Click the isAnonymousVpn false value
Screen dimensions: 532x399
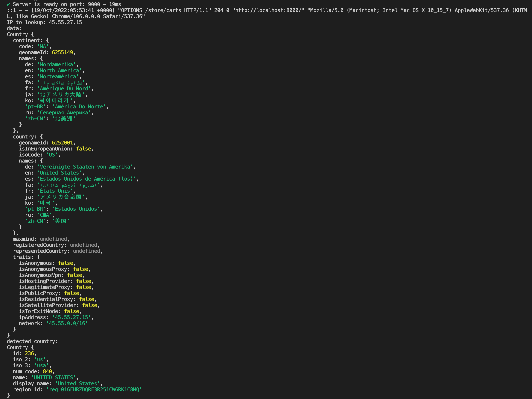click(x=74, y=275)
